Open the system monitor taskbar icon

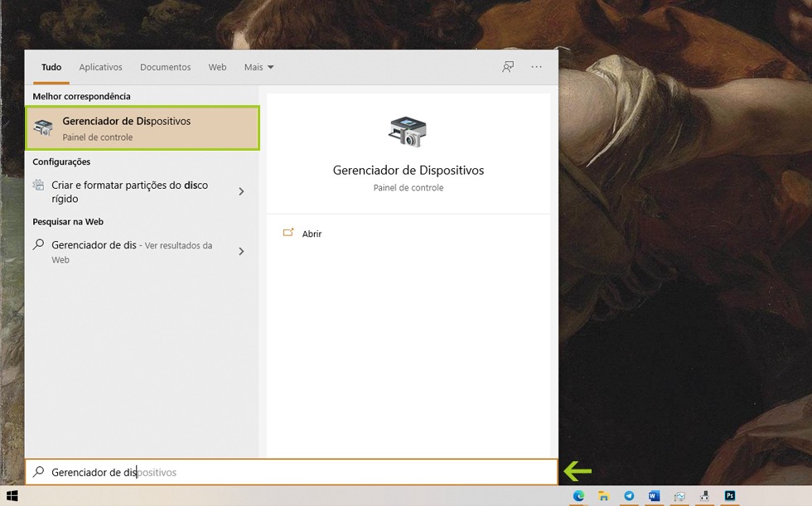(679, 496)
